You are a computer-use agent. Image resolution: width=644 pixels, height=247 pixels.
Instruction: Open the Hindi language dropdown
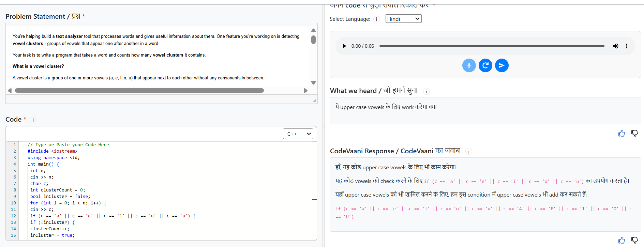pos(404,19)
